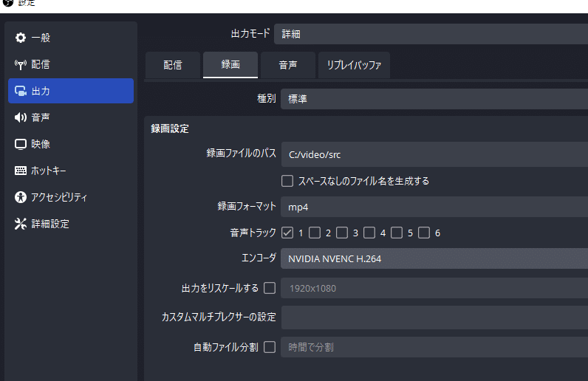Uncheck 音声トラック 1 checkbox
This screenshot has height=381, width=588.
pyautogui.click(x=287, y=233)
